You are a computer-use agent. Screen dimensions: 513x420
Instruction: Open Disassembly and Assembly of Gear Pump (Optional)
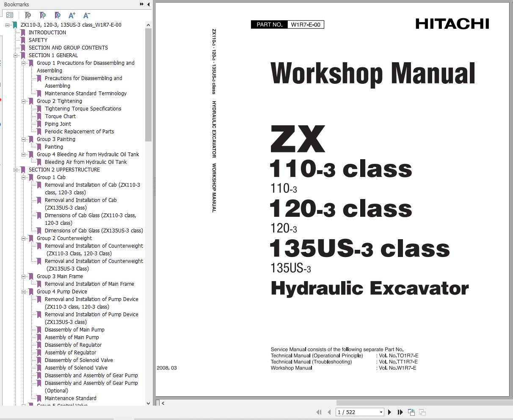tap(91, 387)
